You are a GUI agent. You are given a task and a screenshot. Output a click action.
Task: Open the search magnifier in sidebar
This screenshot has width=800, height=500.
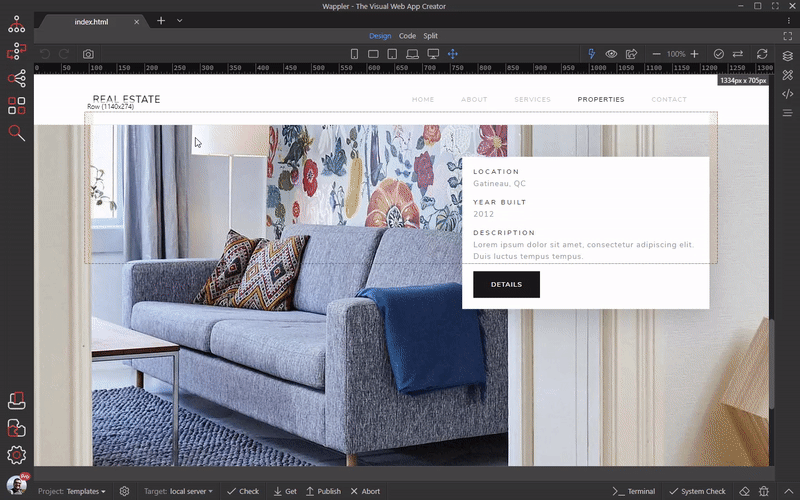tap(16, 133)
